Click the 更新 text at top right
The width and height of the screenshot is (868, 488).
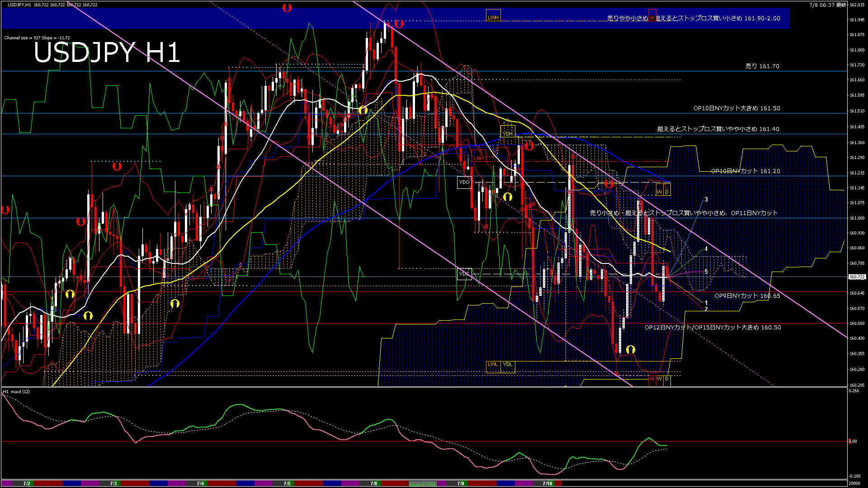click(841, 5)
